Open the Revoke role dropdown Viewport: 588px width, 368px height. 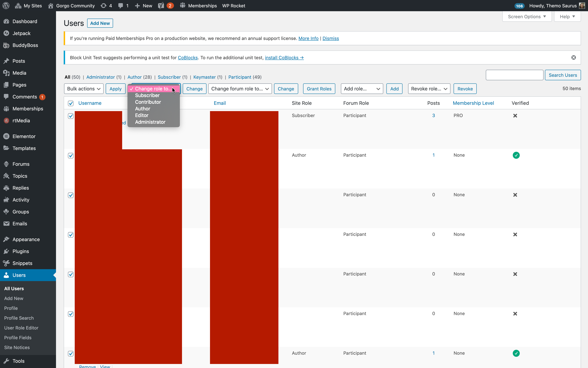click(429, 89)
